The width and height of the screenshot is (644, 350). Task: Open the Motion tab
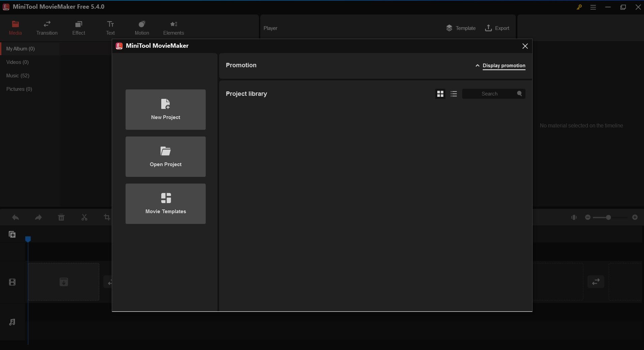[142, 28]
